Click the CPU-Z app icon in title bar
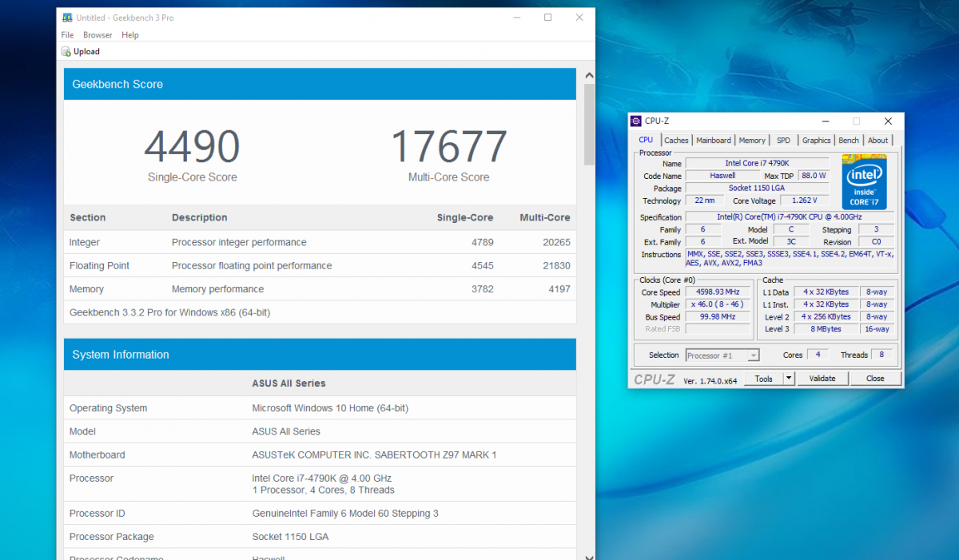This screenshot has width=959, height=560. (636, 121)
